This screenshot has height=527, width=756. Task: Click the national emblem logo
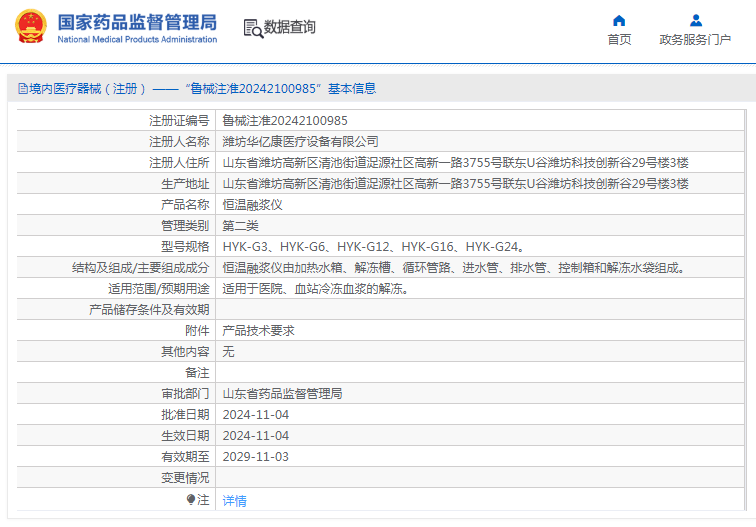31,26
